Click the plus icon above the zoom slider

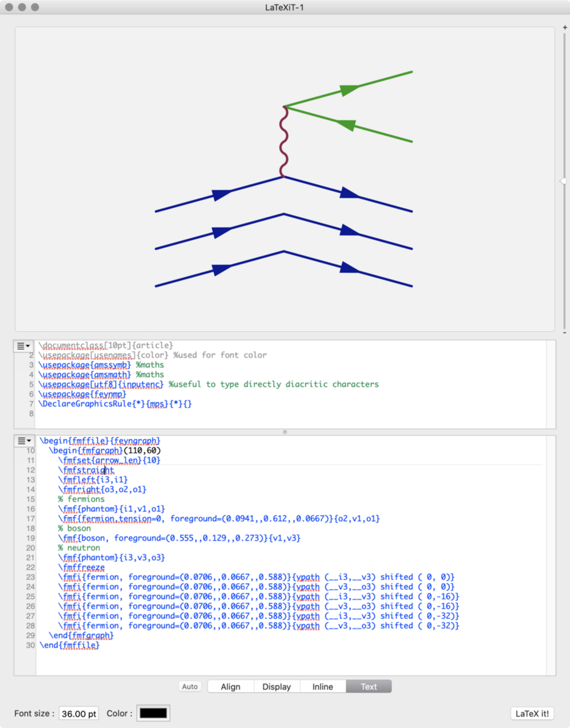[x=565, y=27]
